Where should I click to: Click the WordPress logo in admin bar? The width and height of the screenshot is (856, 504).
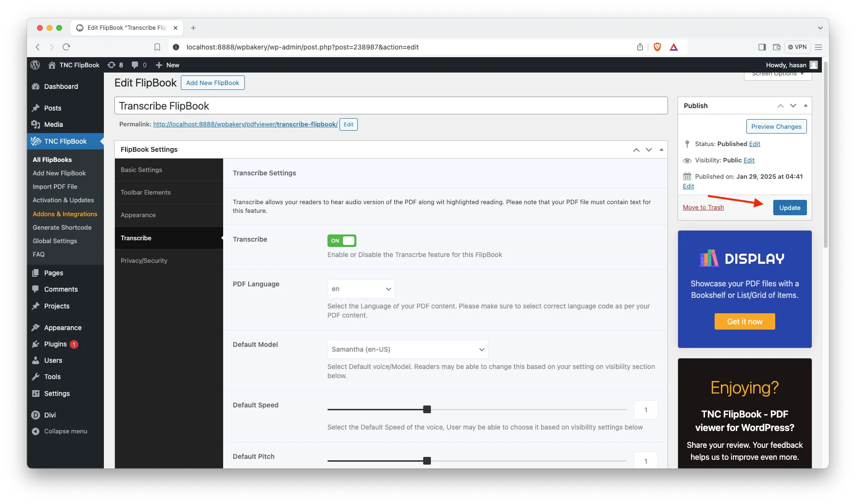click(x=35, y=65)
